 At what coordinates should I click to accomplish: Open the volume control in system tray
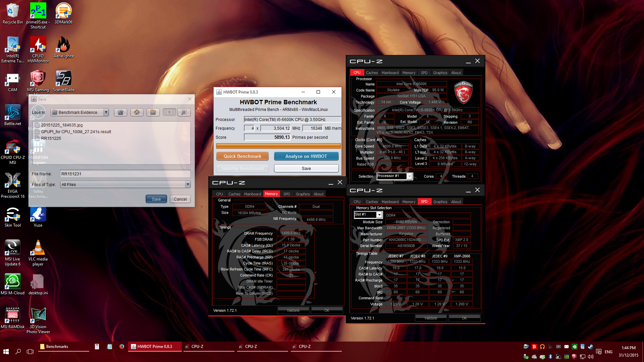click(x=590, y=357)
